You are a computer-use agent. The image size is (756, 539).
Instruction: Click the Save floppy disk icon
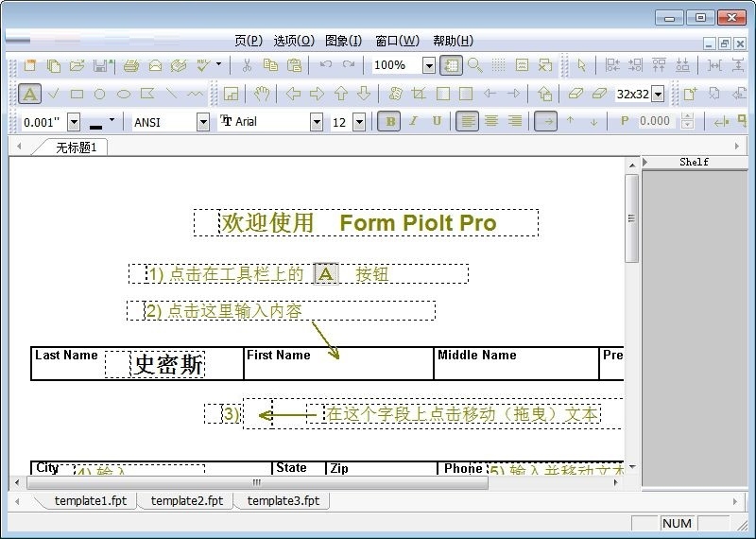[101, 65]
